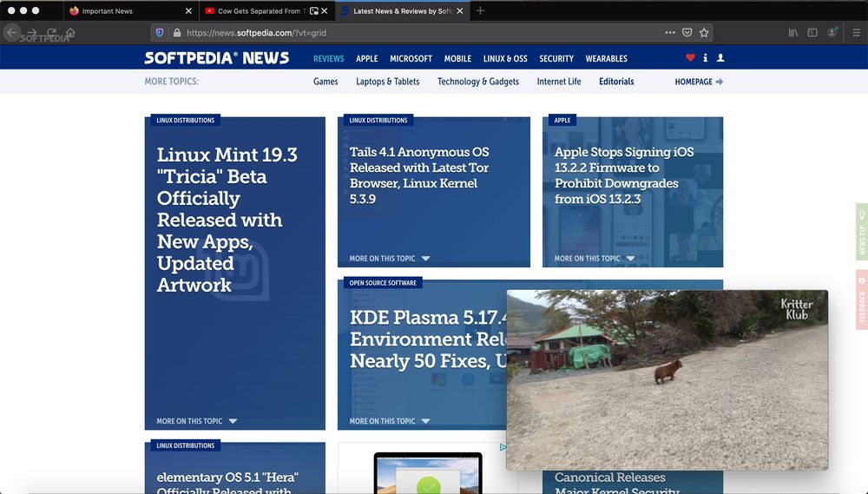Open page actions three-dot menu
Screen dimensions: 868x494
click(x=669, y=33)
